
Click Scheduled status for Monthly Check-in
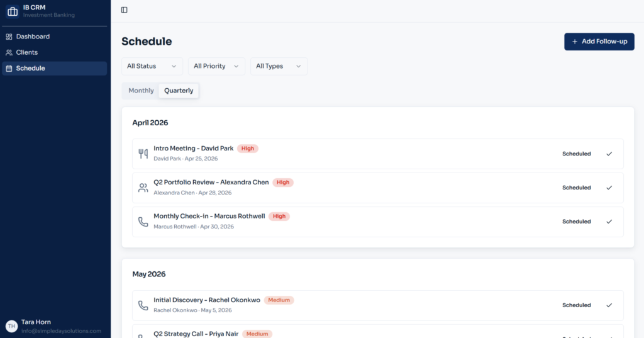(x=576, y=222)
